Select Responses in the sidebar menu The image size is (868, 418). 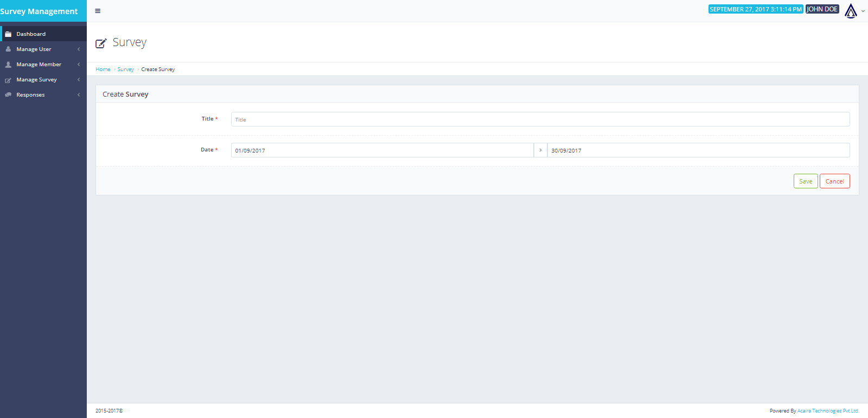[x=30, y=95]
